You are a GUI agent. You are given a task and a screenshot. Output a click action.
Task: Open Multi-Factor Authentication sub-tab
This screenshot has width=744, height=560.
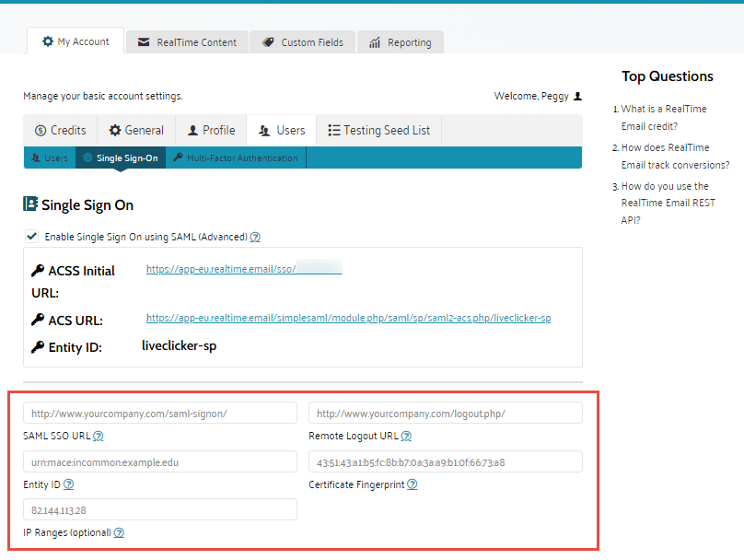coord(235,158)
